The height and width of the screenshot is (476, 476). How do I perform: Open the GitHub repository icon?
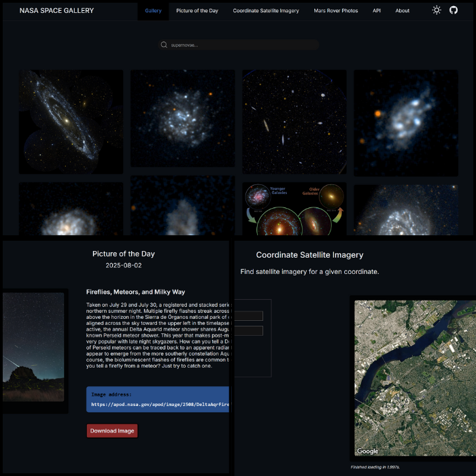[454, 10]
